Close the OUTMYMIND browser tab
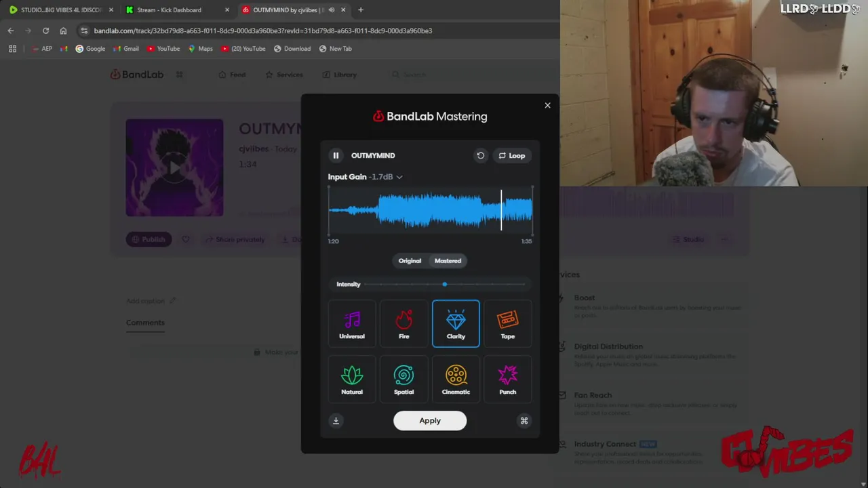 tap(343, 10)
